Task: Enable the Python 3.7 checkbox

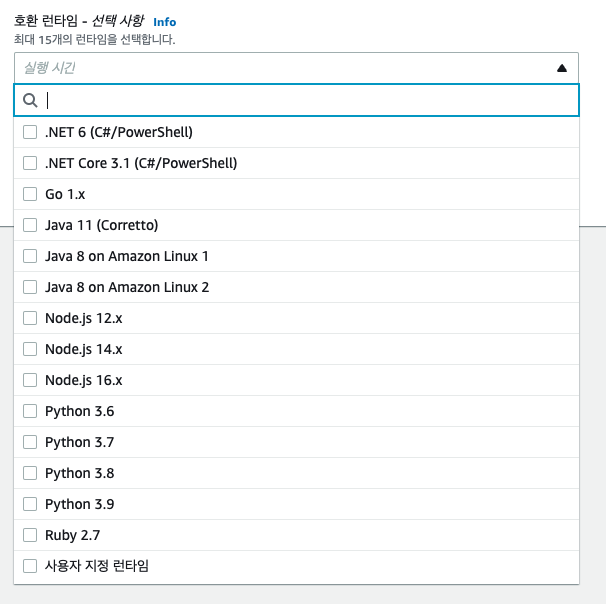Action: (x=30, y=442)
